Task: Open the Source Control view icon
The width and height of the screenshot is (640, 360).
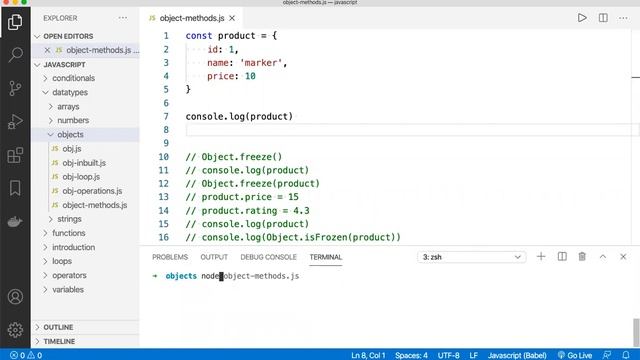Action: [15, 88]
